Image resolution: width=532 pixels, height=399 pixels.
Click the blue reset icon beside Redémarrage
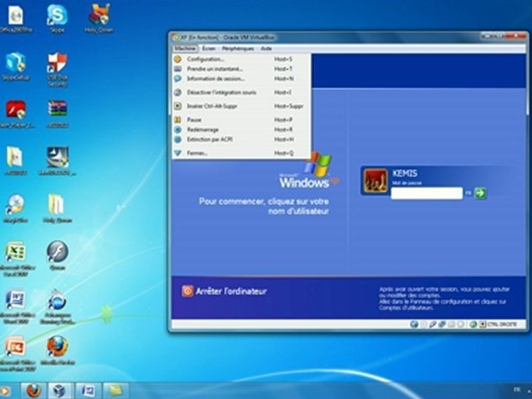click(178, 130)
